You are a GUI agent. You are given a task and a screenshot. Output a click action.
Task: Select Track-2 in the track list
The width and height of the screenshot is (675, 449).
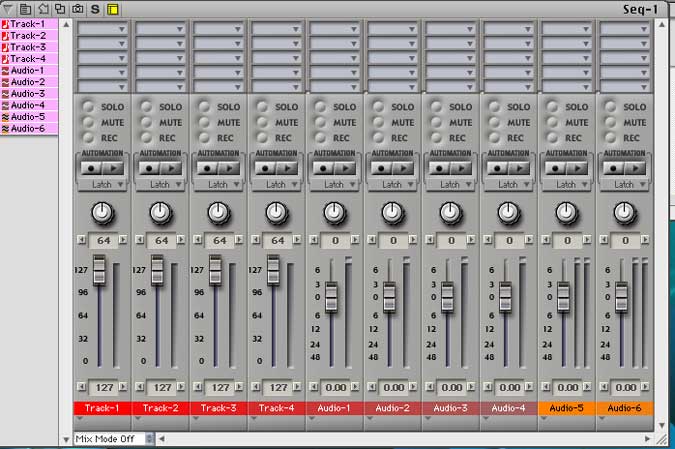[x=28, y=35]
